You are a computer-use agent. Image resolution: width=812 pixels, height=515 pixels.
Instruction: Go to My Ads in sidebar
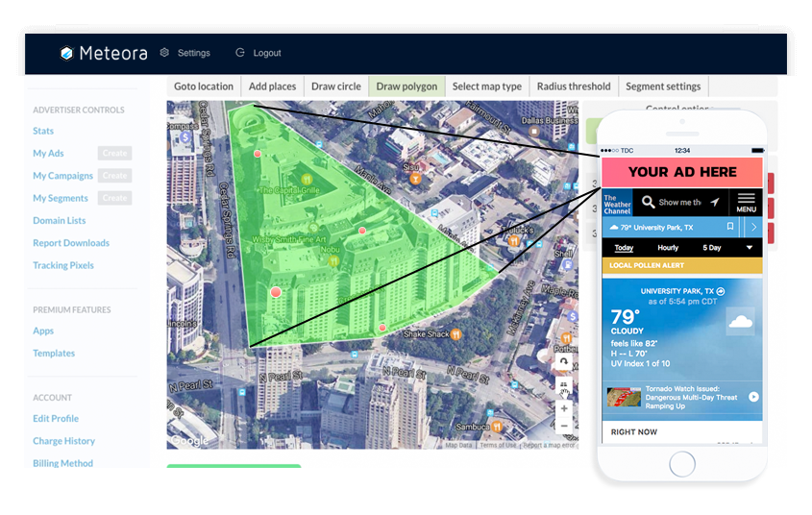point(48,153)
